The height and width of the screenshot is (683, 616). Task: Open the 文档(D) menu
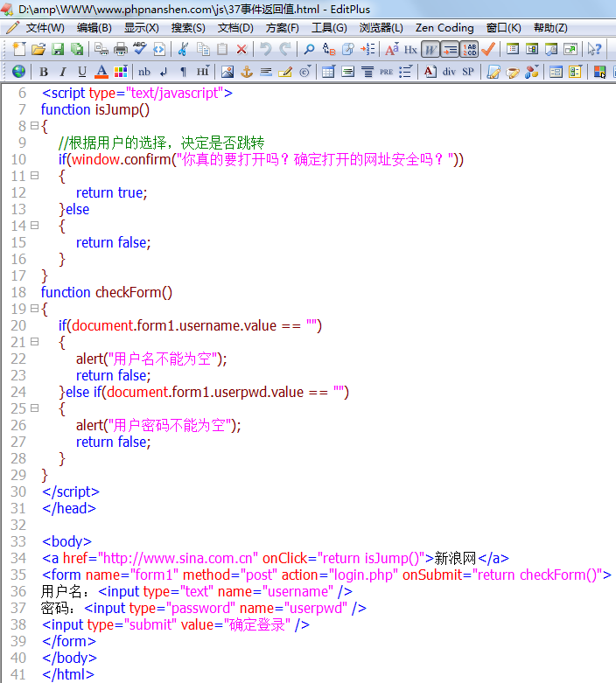[x=235, y=28]
